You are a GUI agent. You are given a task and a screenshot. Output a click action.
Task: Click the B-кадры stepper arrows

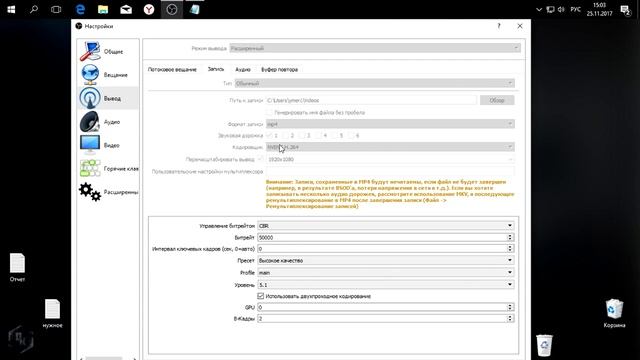pyautogui.click(x=510, y=318)
